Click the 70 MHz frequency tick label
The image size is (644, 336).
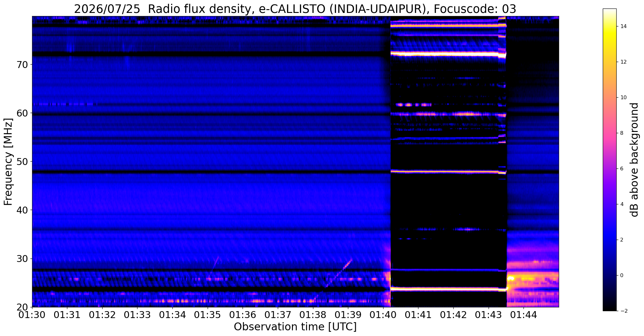23,65
